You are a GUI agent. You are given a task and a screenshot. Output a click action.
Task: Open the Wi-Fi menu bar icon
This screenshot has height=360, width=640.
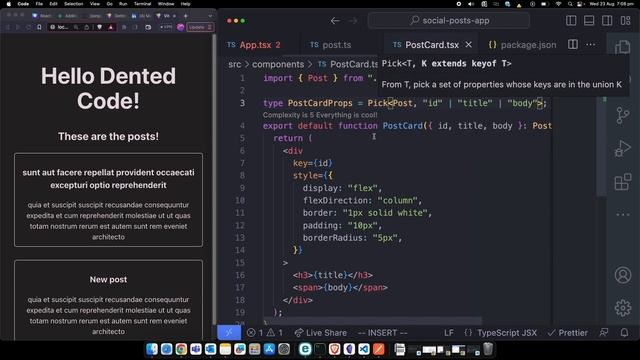tap(558, 4)
